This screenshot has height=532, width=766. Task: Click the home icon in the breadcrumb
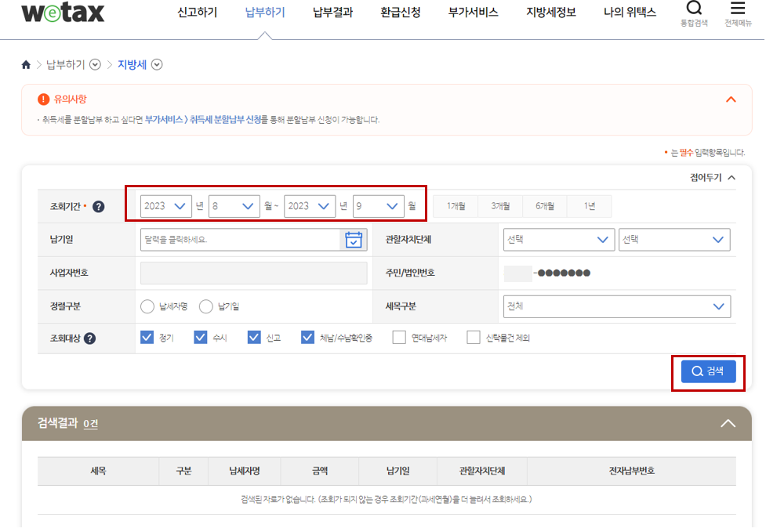coord(25,63)
